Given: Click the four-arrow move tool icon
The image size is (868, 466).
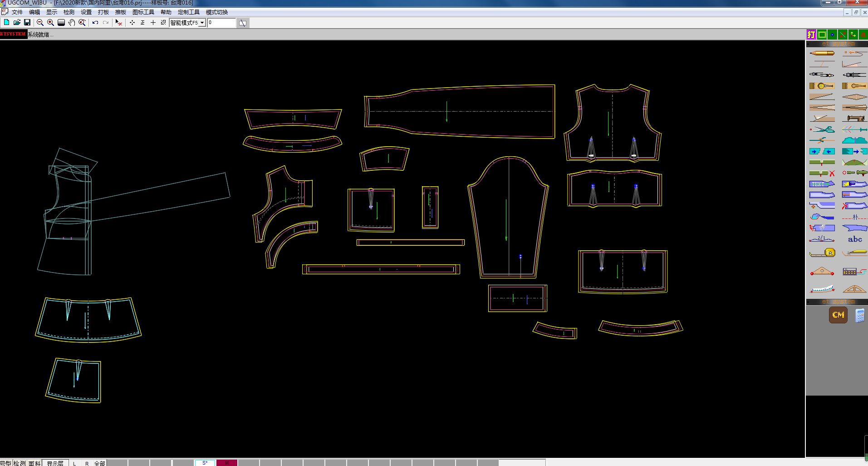Looking at the screenshot, I should (132, 22).
